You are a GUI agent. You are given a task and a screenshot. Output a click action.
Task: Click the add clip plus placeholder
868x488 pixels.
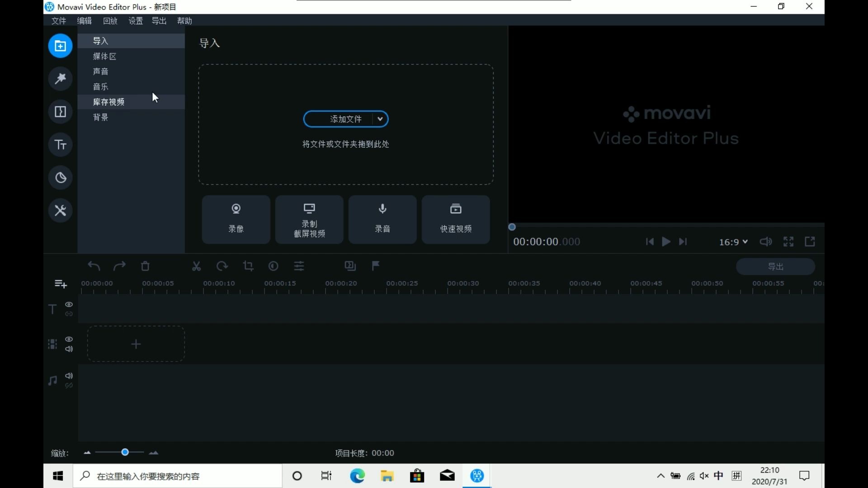tap(136, 344)
